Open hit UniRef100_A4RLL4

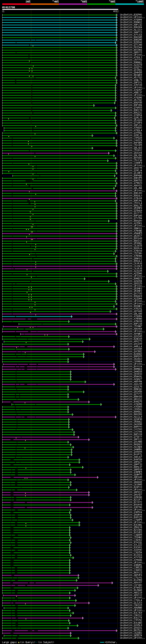coord(131,347)
